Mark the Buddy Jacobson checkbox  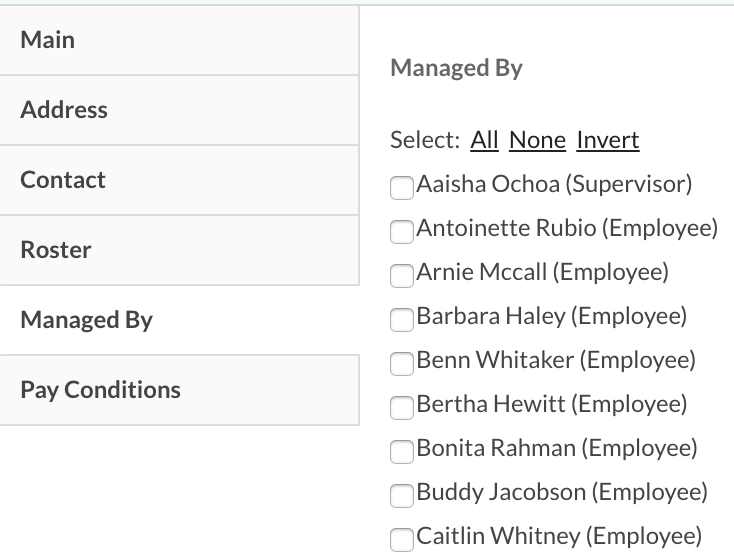(401, 495)
